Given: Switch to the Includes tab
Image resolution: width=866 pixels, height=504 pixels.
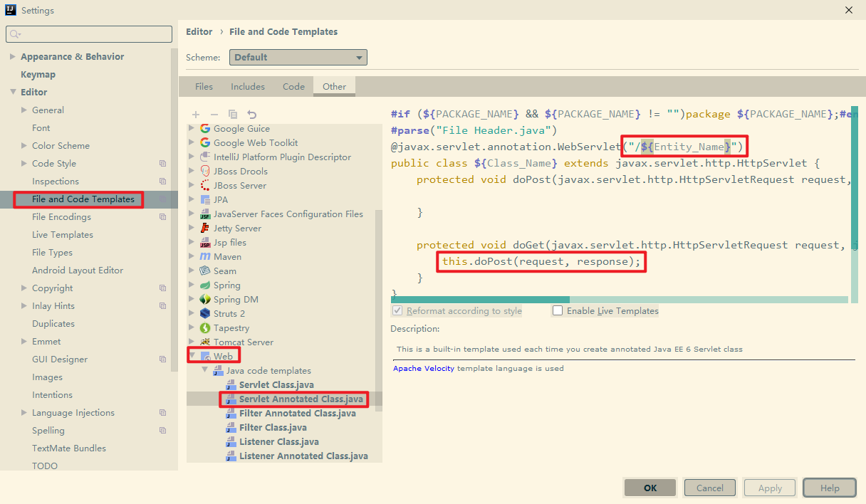Looking at the screenshot, I should (x=248, y=87).
